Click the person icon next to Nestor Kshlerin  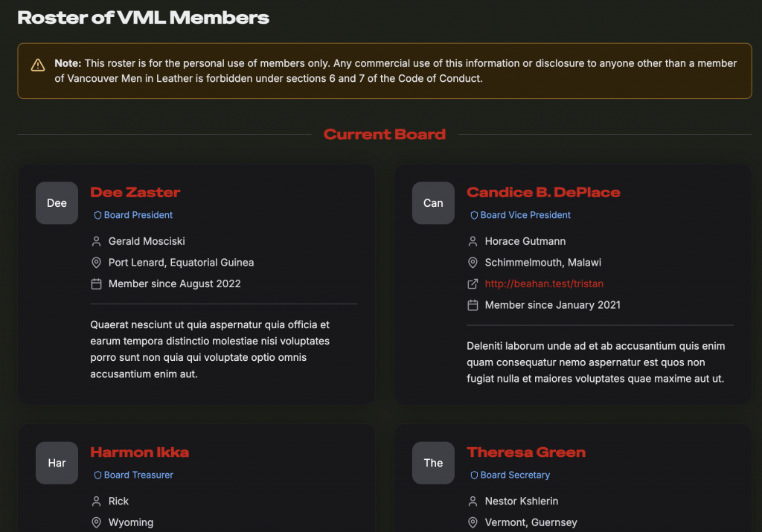(473, 501)
